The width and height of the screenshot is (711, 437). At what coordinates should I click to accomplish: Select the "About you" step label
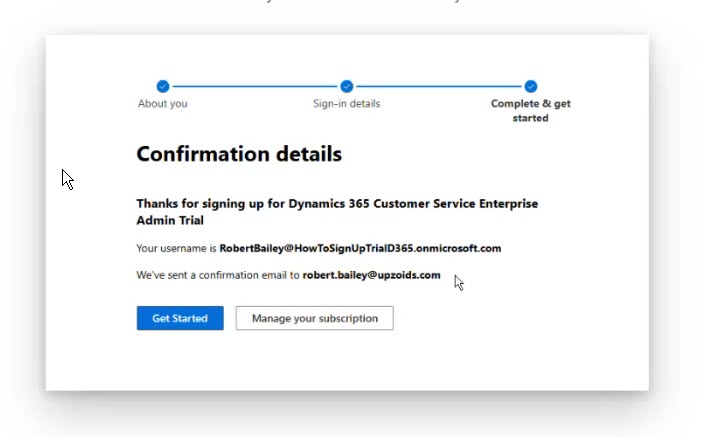(162, 104)
